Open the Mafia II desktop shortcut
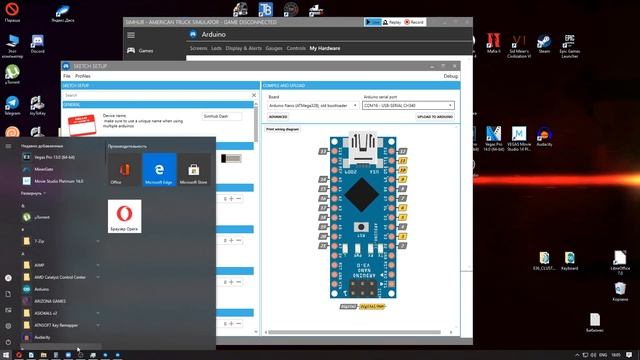Image resolution: width=640 pixels, height=360 pixels. click(x=493, y=44)
